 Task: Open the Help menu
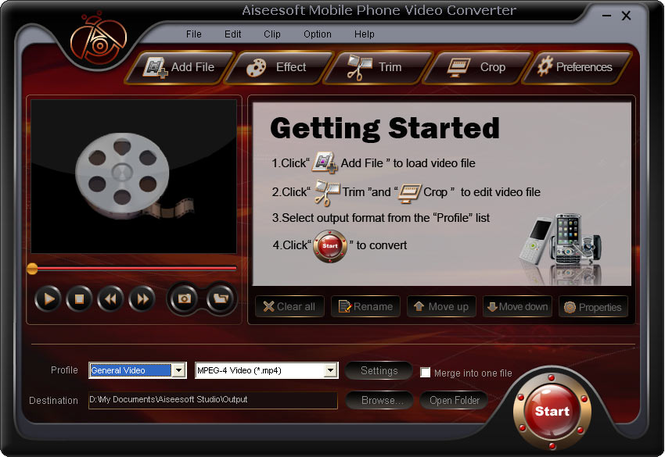pyautogui.click(x=364, y=34)
